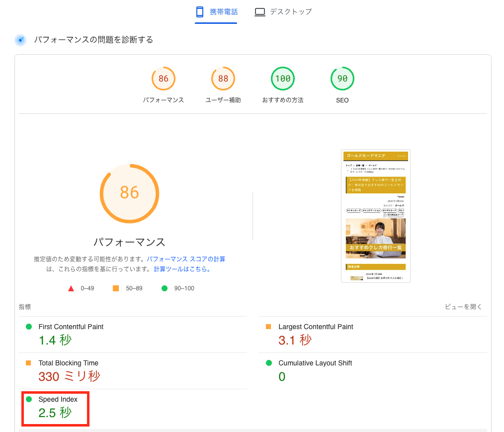Image resolution: width=504 pixels, height=432 pixels.
Task: Expand the Speed Index metric details
Action: [x=55, y=408]
